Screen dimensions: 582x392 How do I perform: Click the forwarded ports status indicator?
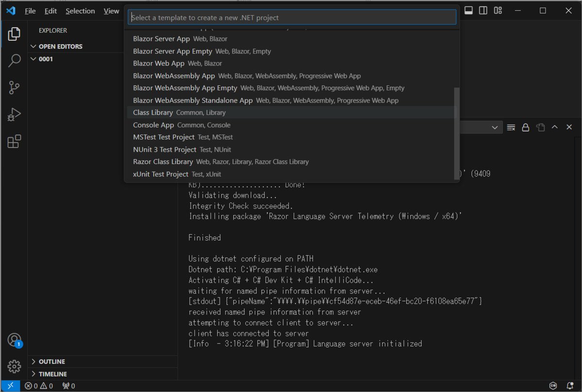69,386
